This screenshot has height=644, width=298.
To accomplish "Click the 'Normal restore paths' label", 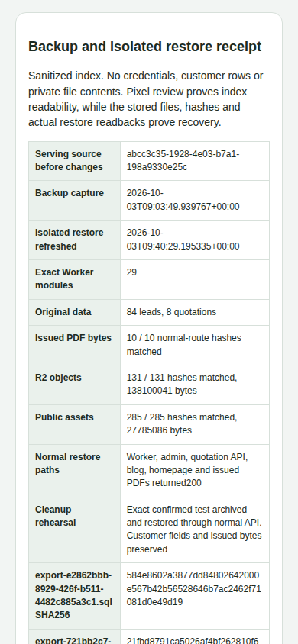I will tap(68, 463).
